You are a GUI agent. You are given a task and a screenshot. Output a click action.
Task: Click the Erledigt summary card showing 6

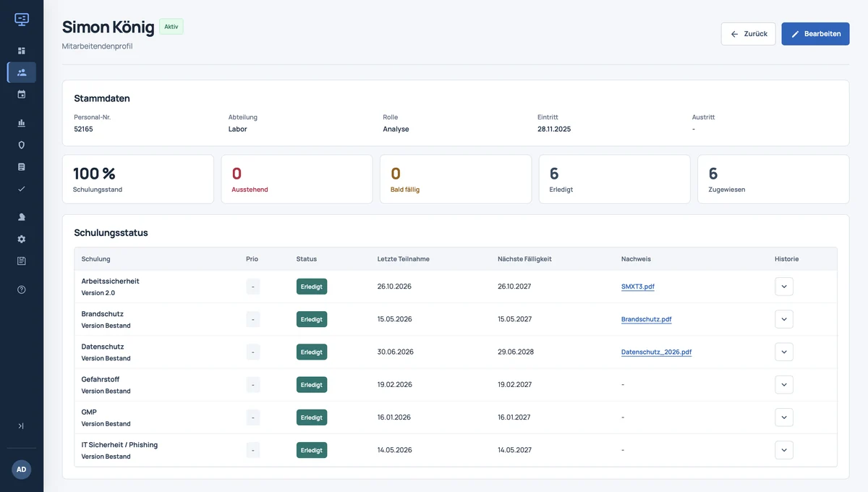coord(615,179)
